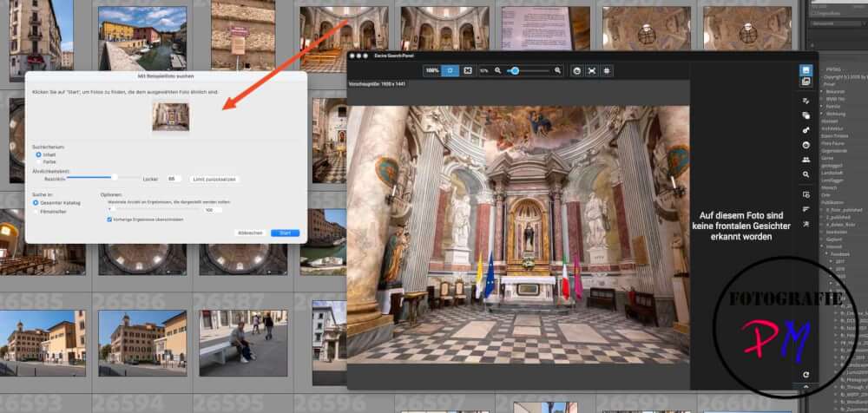Select the single image view sidebar icon
The width and height of the screenshot is (868, 413).
coord(806,70)
